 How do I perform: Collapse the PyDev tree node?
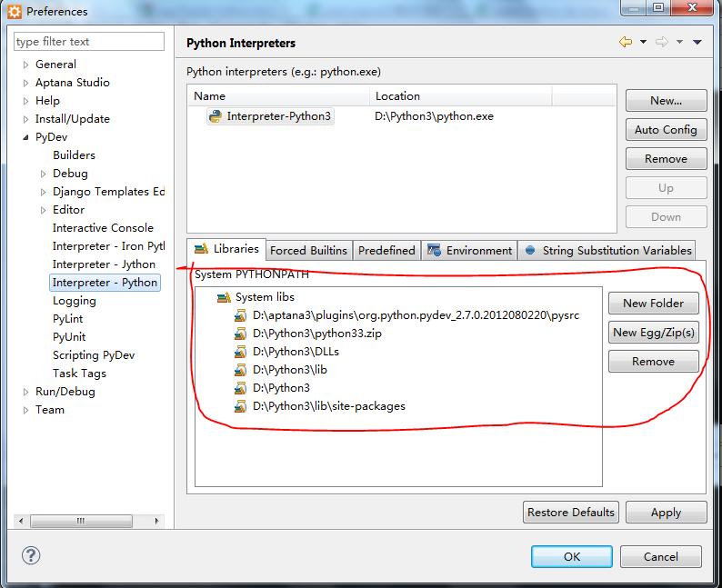pyautogui.click(x=25, y=137)
